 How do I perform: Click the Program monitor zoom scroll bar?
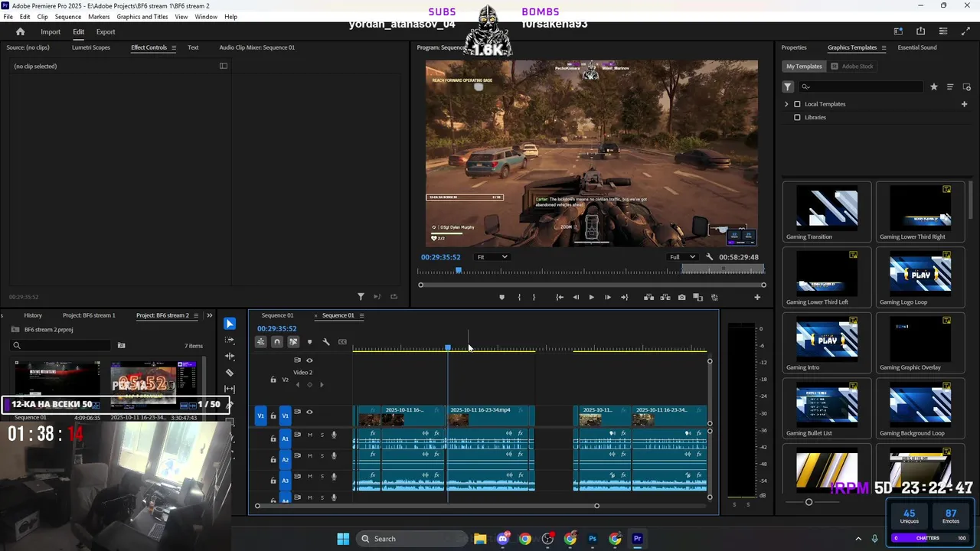[x=592, y=285]
